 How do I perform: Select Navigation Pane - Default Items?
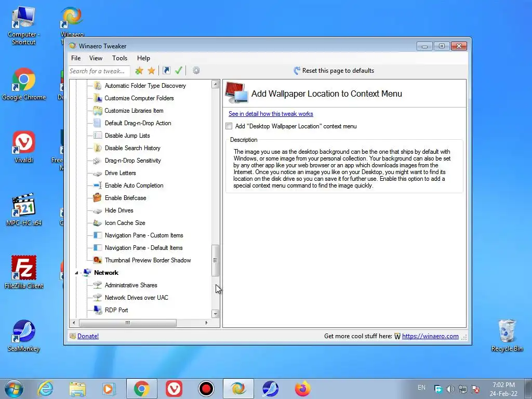click(143, 248)
